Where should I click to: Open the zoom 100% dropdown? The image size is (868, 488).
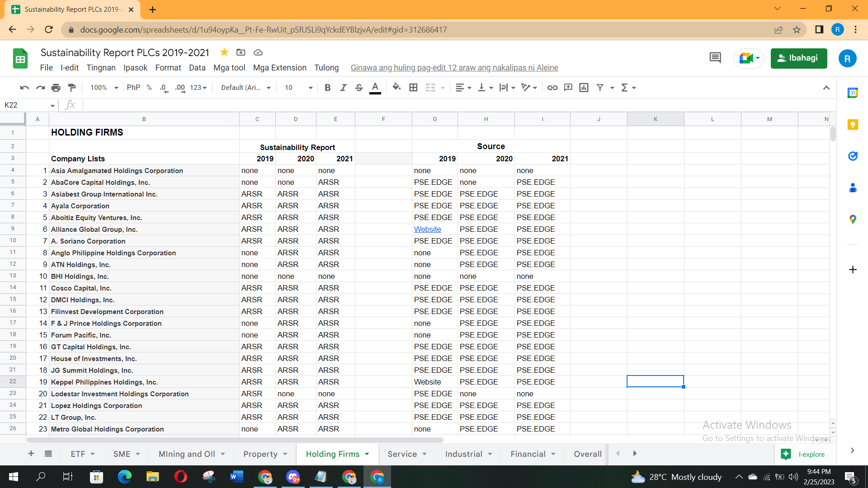(104, 88)
